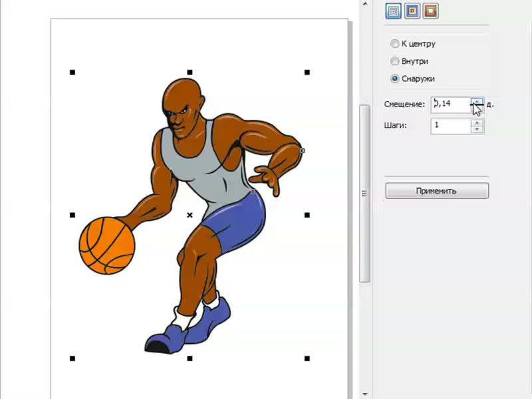
Task: Open the Contour Color settings icon
Action: click(x=412, y=11)
